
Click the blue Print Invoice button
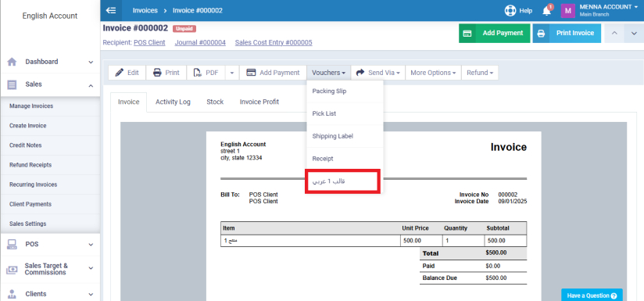click(567, 34)
